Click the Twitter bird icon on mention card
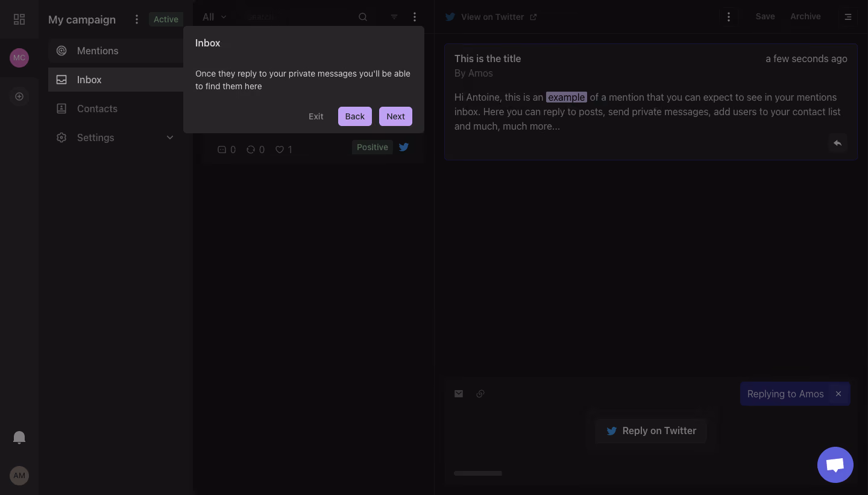 tap(404, 147)
